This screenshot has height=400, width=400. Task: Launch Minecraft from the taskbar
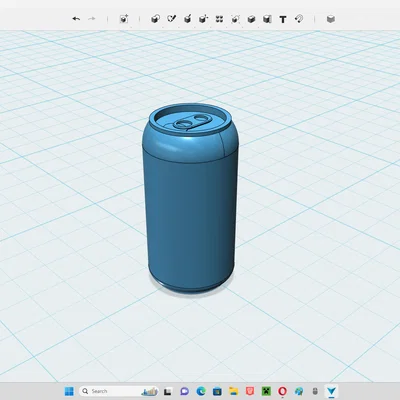(x=266, y=391)
